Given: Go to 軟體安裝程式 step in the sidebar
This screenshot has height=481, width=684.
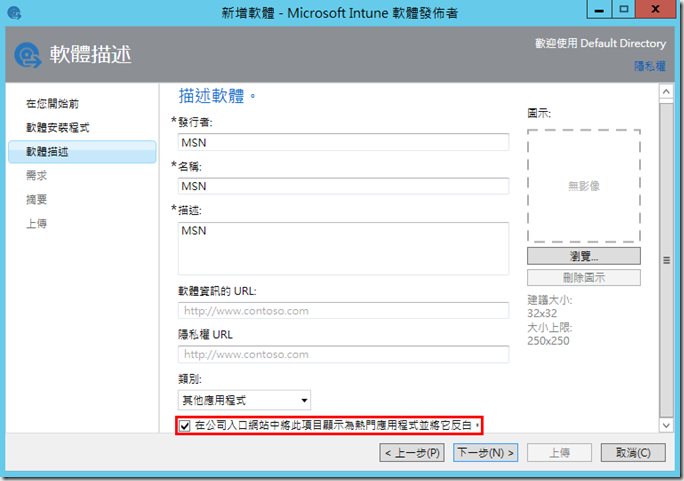Looking at the screenshot, I should 58,128.
